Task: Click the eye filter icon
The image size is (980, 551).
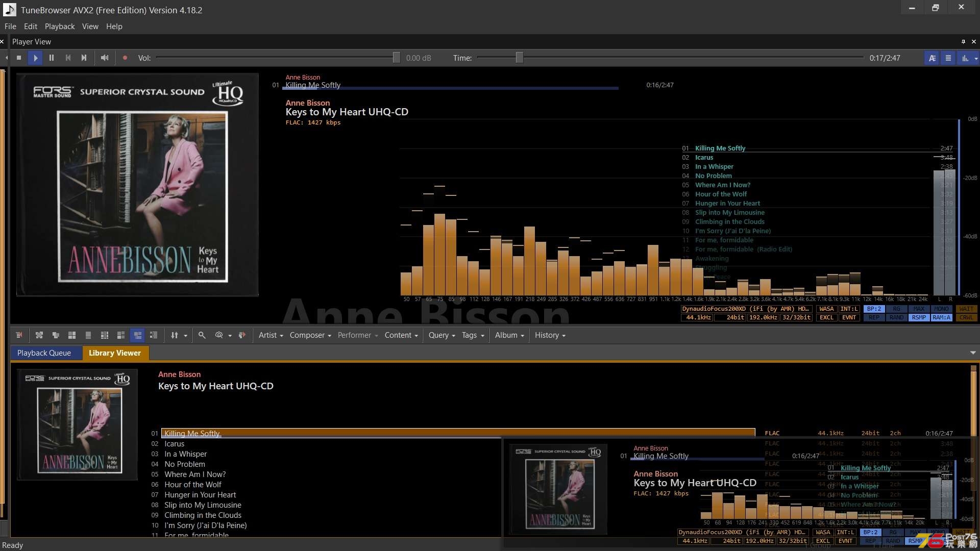Action: [219, 335]
